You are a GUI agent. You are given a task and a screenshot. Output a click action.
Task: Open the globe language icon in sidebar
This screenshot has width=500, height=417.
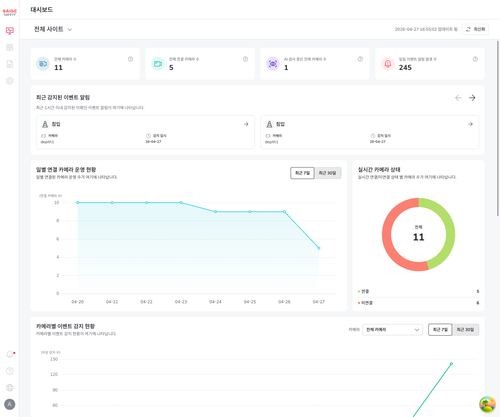click(x=10, y=387)
